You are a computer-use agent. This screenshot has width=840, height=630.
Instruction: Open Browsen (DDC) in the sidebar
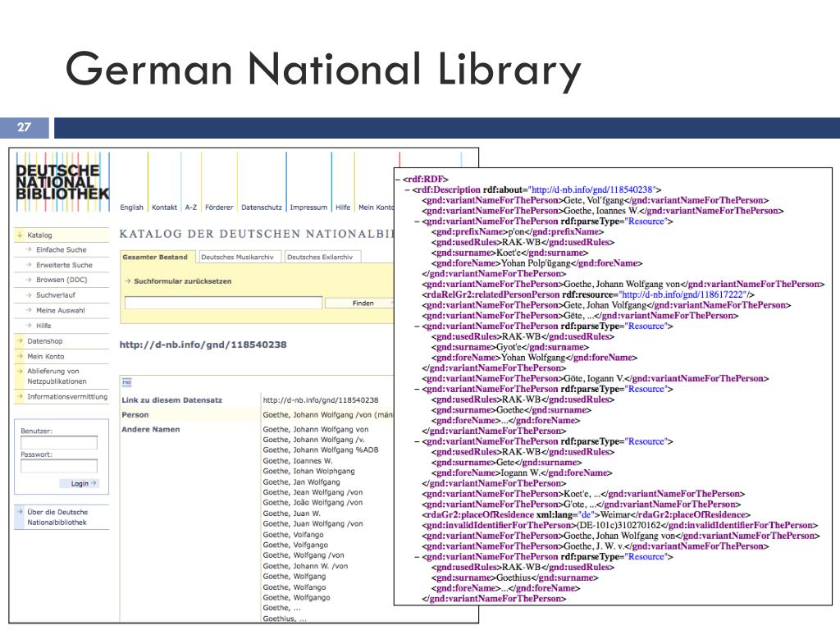[x=62, y=280]
